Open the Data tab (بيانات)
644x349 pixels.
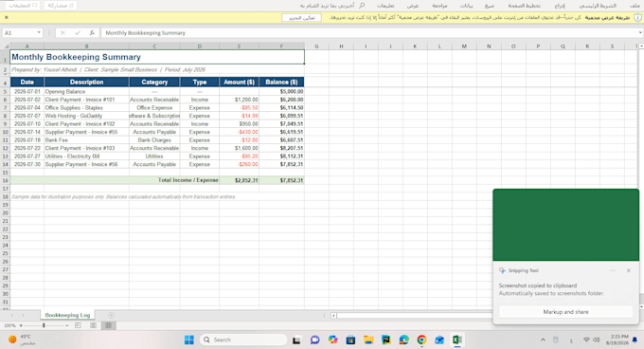[x=466, y=6]
